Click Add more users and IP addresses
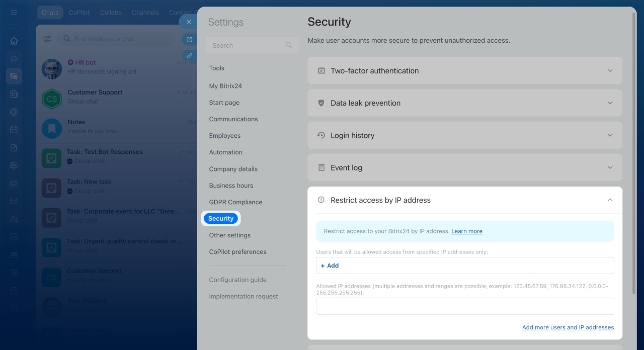 [x=568, y=327]
